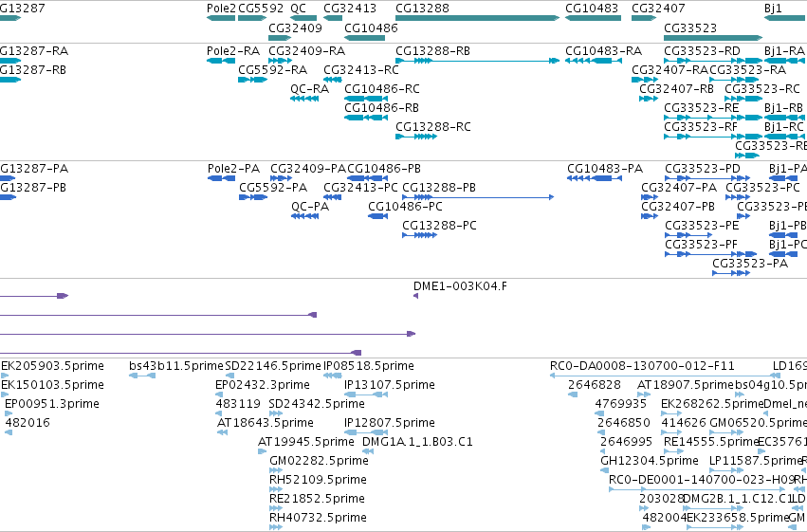Select the CG32407-RB transcript label
Viewport: 807px width, 532px height.
[676, 89]
